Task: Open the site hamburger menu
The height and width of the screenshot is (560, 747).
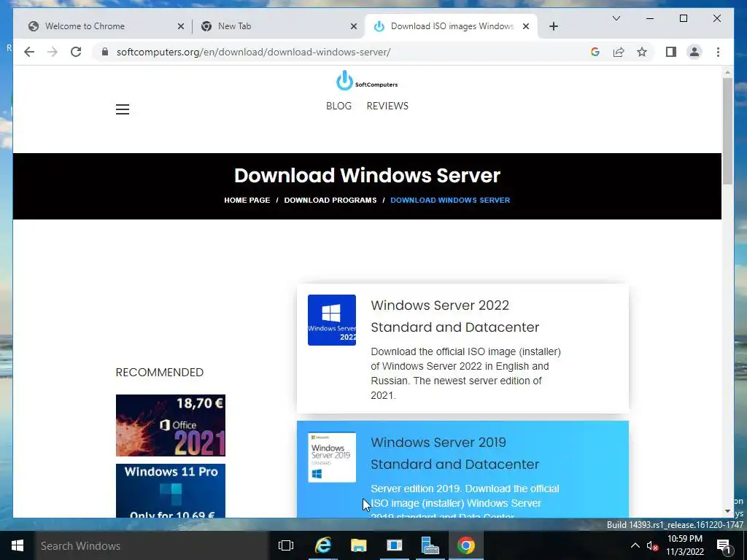Action: pyautogui.click(x=123, y=109)
